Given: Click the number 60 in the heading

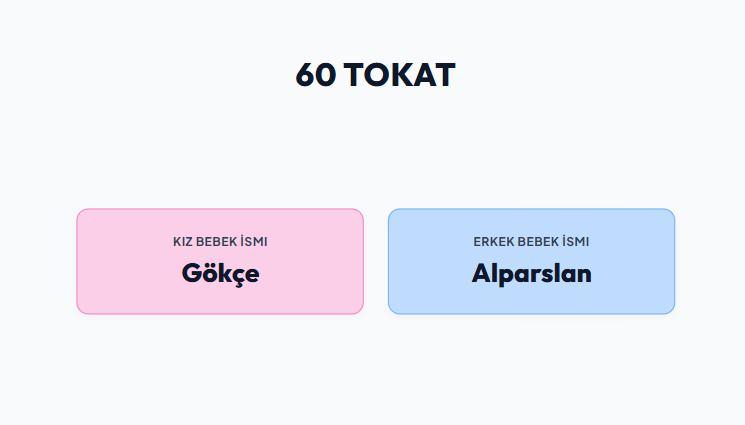Looking at the screenshot, I should (x=316, y=75).
